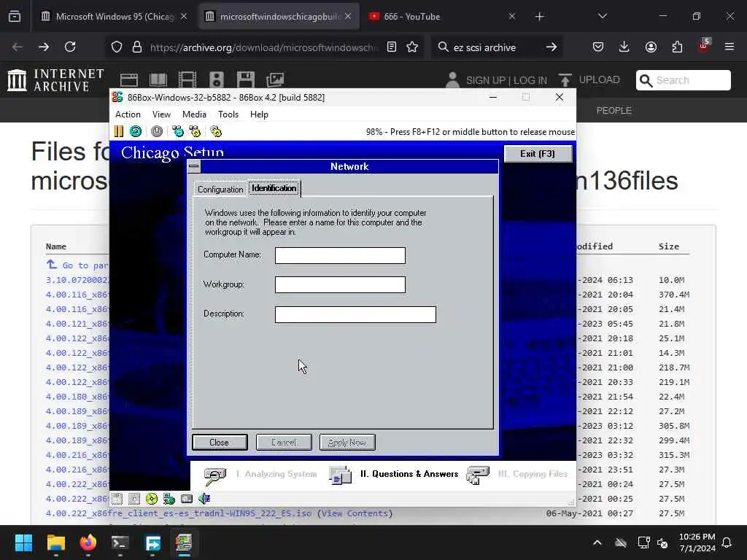
Task: Click the Close button in Network dialog
Action: click(x=219, y=443)
